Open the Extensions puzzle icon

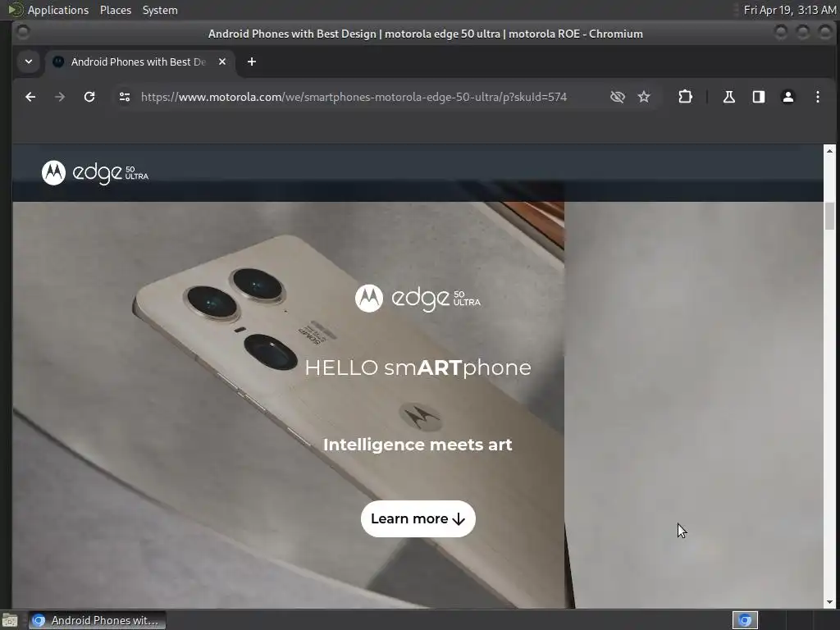(x=685, y=97)
